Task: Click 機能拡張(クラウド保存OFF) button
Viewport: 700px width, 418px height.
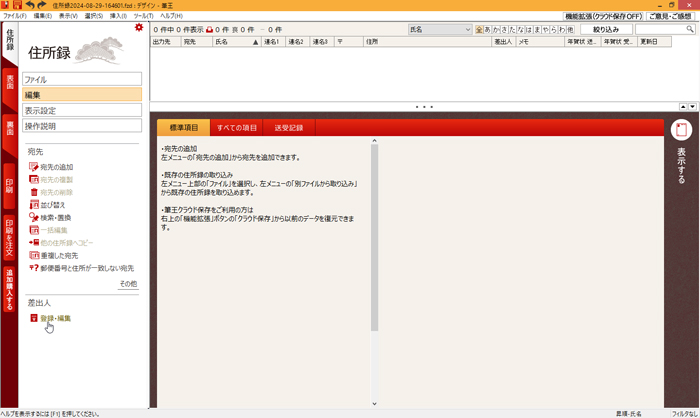Action: (x=602, y=17)
